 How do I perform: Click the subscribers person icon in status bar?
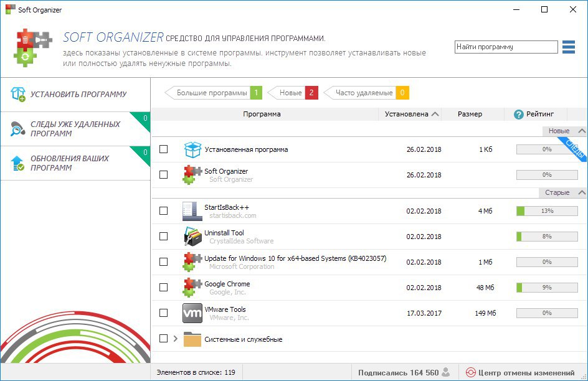point(446,372)
